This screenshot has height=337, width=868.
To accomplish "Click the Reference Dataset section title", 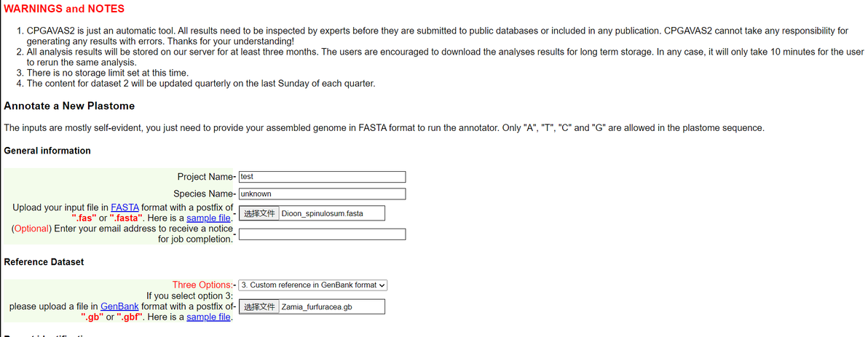I will point(44,261).
